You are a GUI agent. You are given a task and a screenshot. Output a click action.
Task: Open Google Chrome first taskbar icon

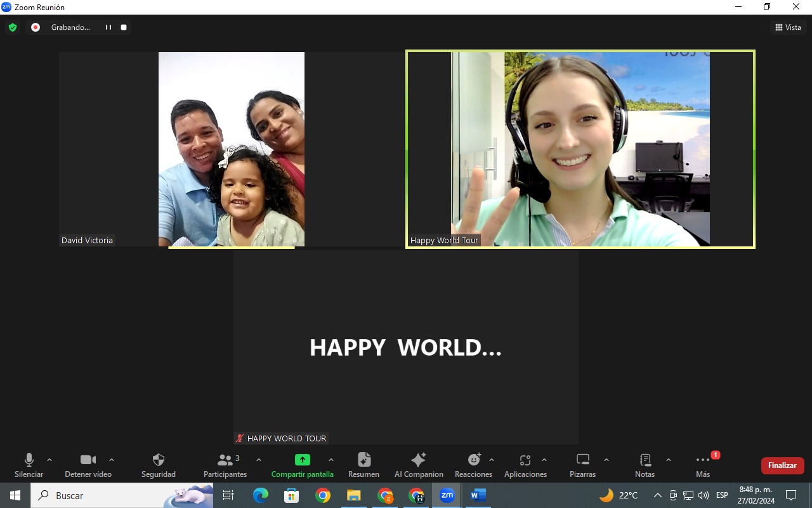click(x=323, y=495)
